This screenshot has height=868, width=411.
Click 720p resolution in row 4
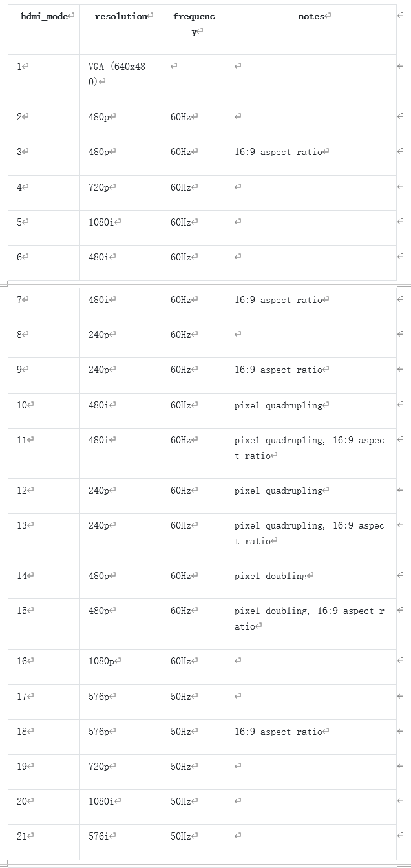pyautogui.click(x=99, y=187)
